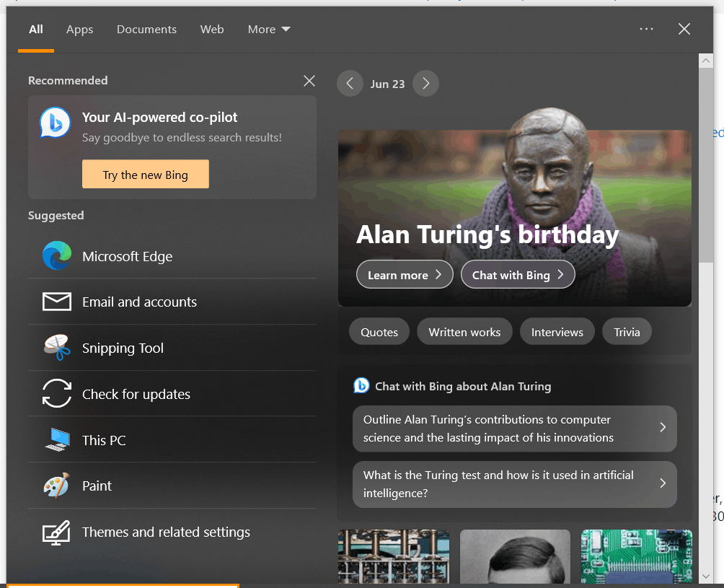724x588 pixels.
Task: Click This PC text
Action: tap(104, 440)
